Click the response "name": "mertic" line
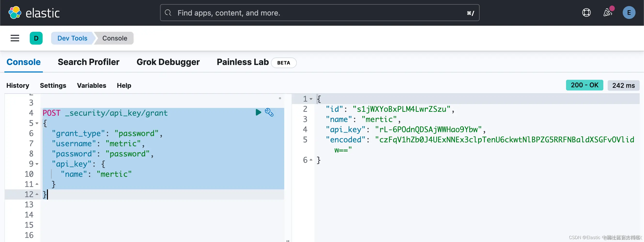Viewport: 644px width, 242px height. 363,119
